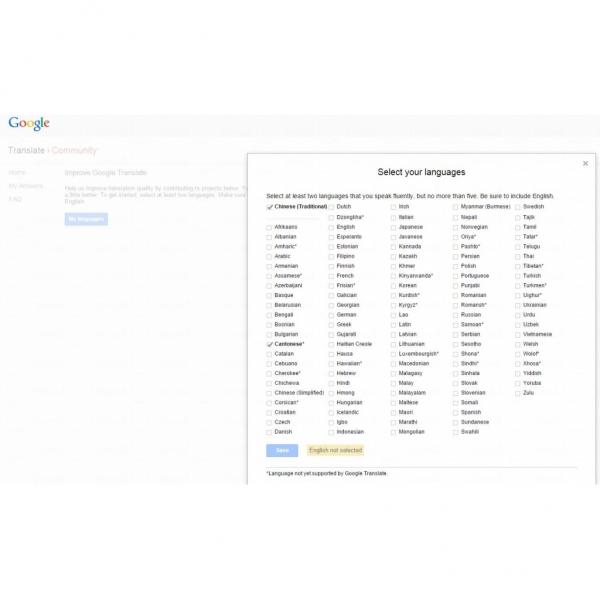Tick the Latin checkbox
This screenshot has height=600, width=600.
(393, 325)
